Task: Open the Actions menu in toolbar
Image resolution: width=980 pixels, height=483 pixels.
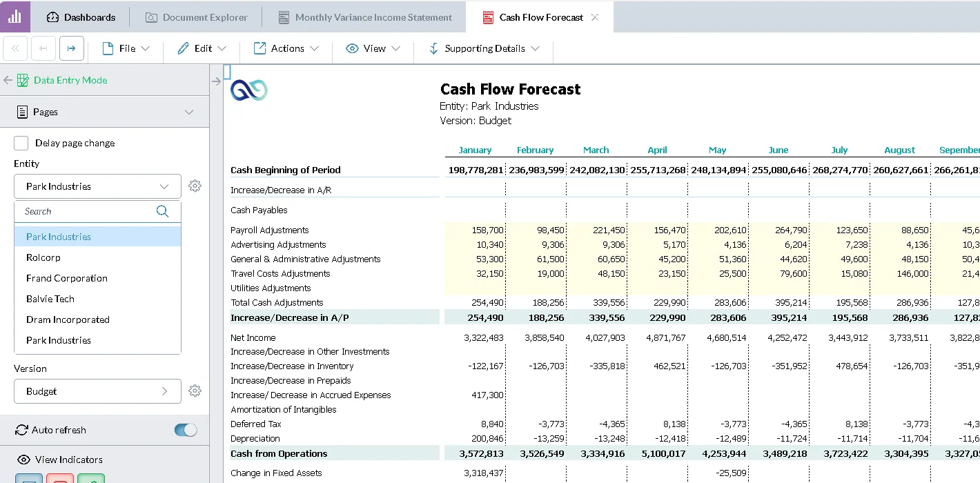Action: pyautogui.click(x=286, y=48)
